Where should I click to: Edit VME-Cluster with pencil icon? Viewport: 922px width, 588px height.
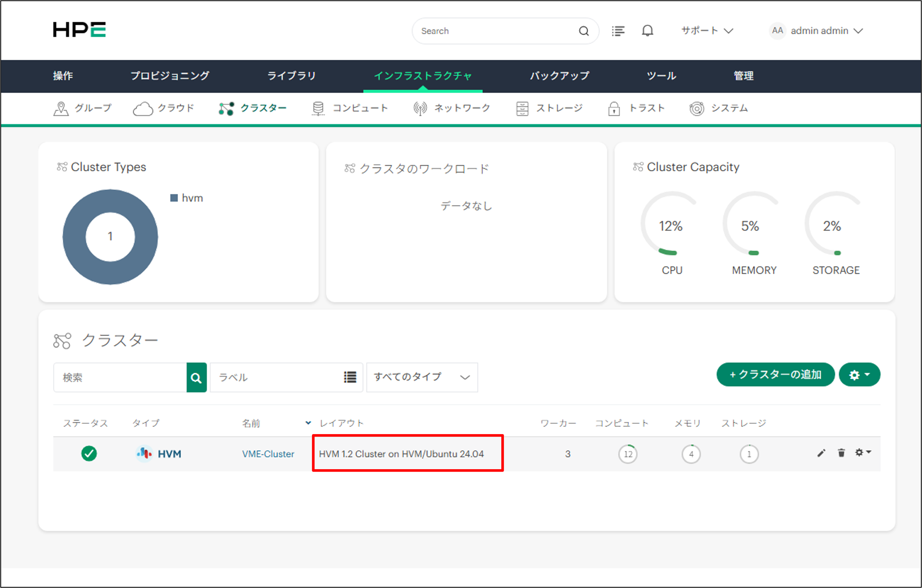pos(821,453)
